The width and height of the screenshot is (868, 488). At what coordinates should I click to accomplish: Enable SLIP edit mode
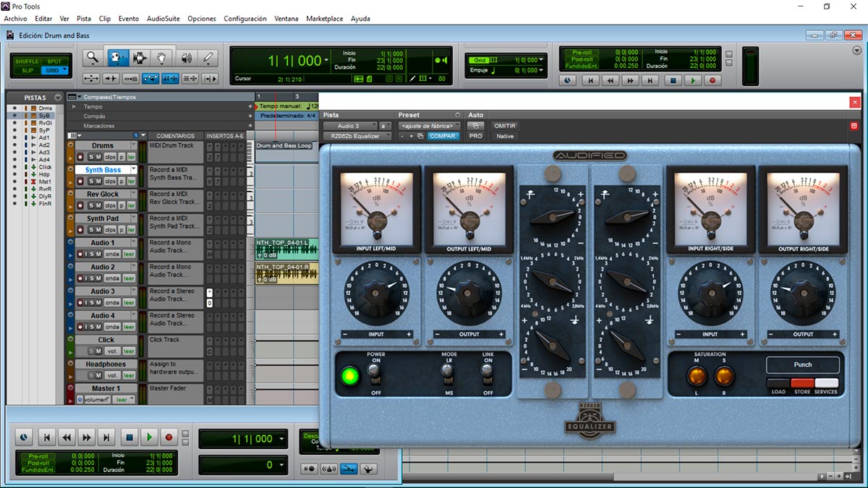click(x=27, y=70)
